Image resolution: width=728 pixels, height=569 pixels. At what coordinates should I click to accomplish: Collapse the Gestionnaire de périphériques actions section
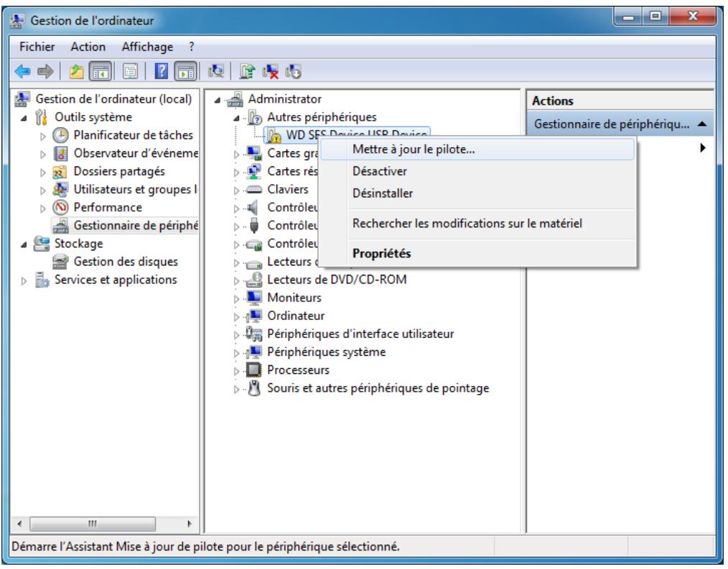[x=702, y=124]
